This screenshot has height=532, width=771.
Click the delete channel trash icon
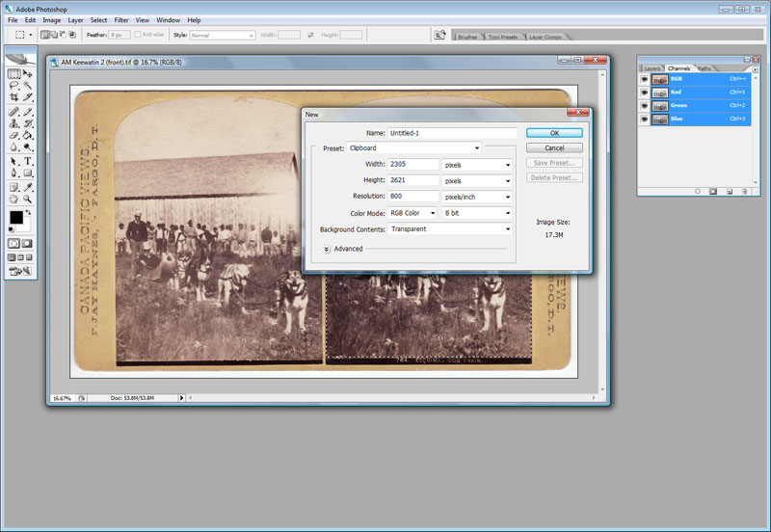coord(744,192)
